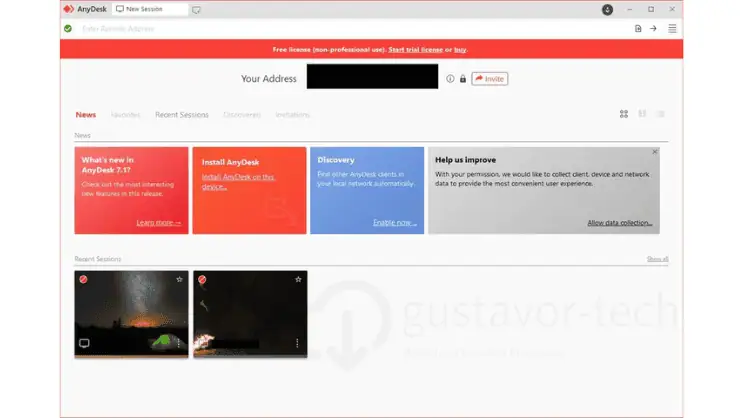Click the lock icon beside Your Address
This screenshot has width=743, height=418.
[462, 79]
